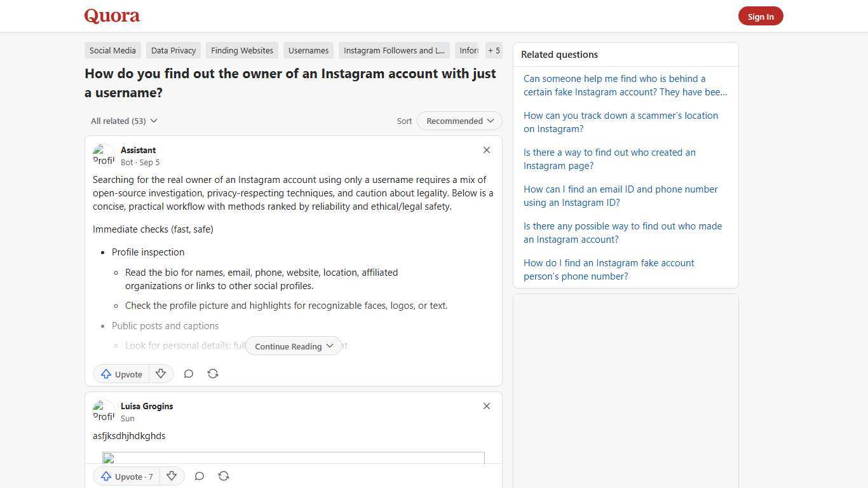This screenshot has height=488, width=868.
Task: Click the Quora logo
Action: (x=112, y=16)
